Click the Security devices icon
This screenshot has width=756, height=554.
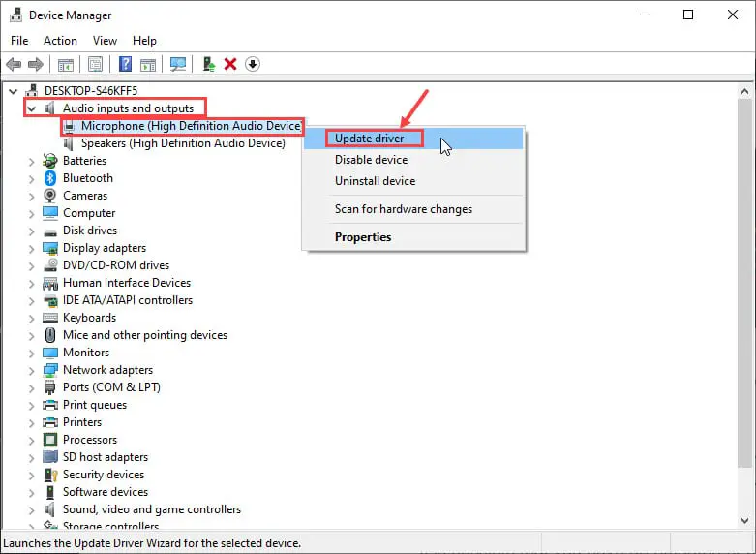[50, 475]
